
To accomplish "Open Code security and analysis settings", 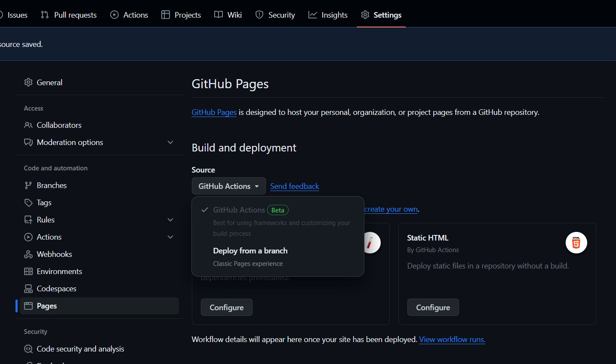I will [99, 349].
